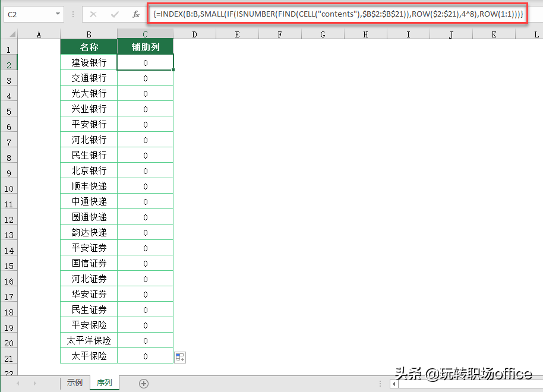Click the Select All corner triangle
543x392 pixels.
click(12, 34)
